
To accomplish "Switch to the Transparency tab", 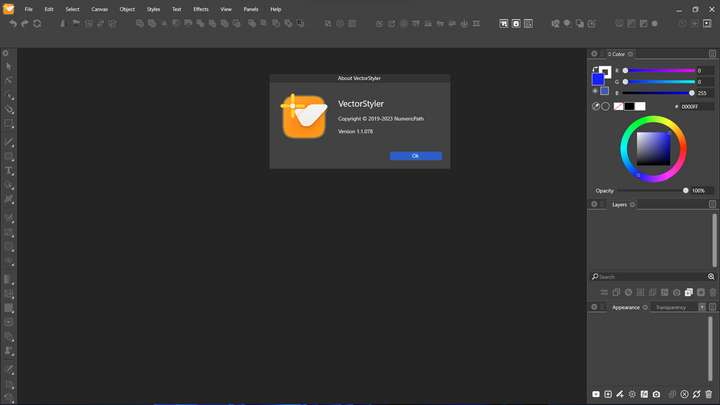I will (671, 308).
